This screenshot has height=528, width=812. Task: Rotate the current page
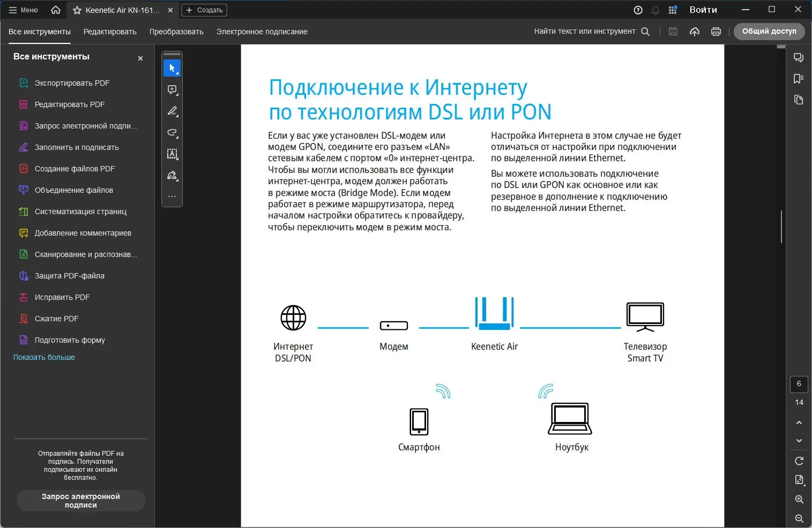(x=799, y=461)
